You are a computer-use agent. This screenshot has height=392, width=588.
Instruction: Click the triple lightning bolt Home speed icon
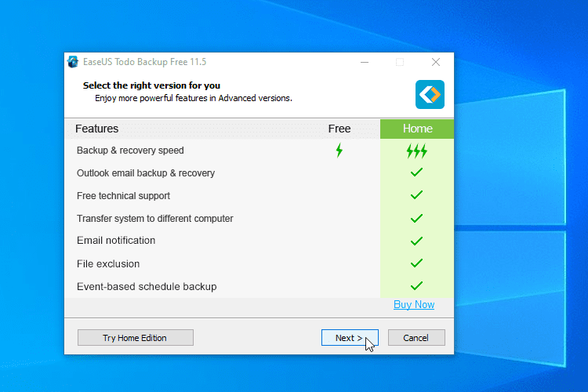point(416,151)
